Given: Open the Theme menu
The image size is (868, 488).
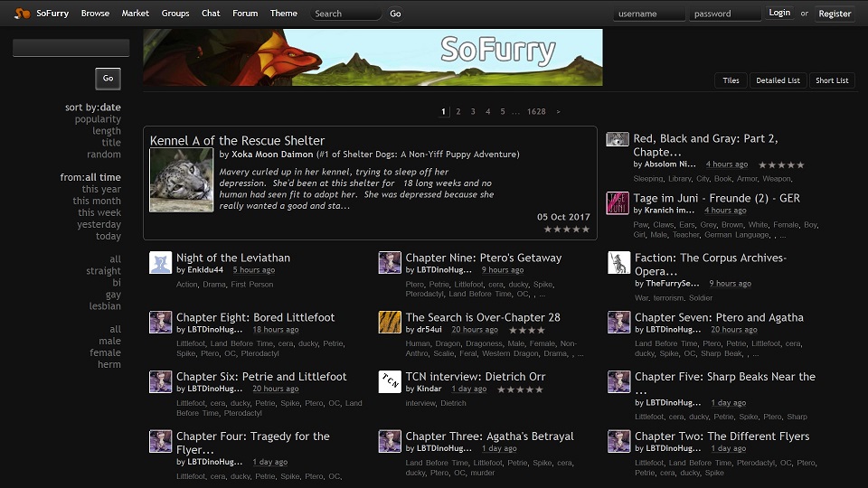Looking at the screenshot, I should 283,14.
